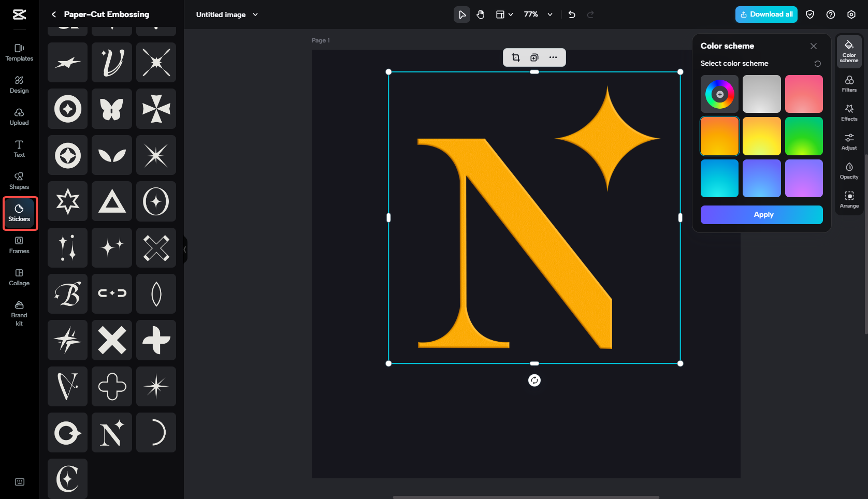868x499 pixels.
Task: Open more options via the ellipsis menu
Action: click(x=553, y=57)
